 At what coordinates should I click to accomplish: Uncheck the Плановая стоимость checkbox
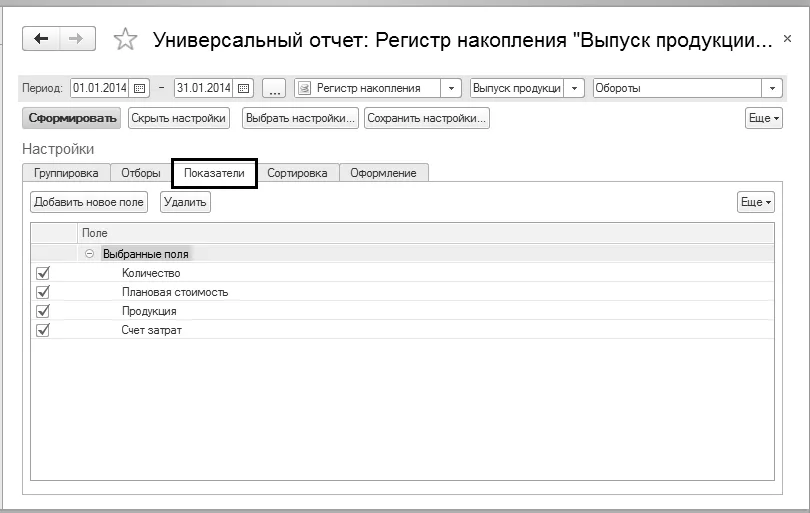[43, 292]
